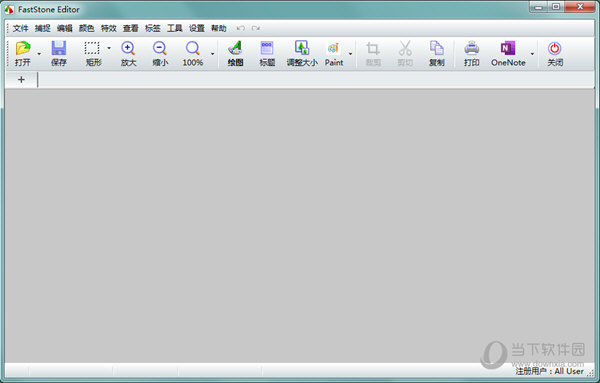Expand the dropdown arrow beside 100% zoom
Viewport: 600px width, 383px height.
(x=212, y=54)
